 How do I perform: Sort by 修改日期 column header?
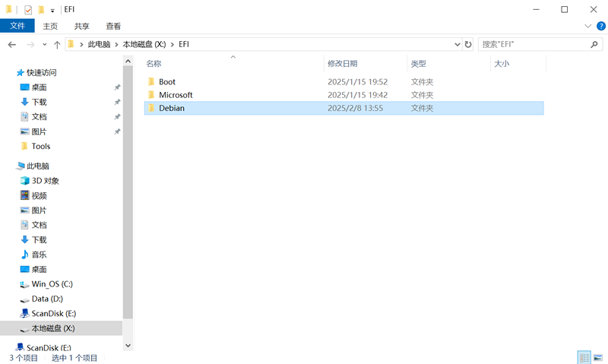point(342,64)
